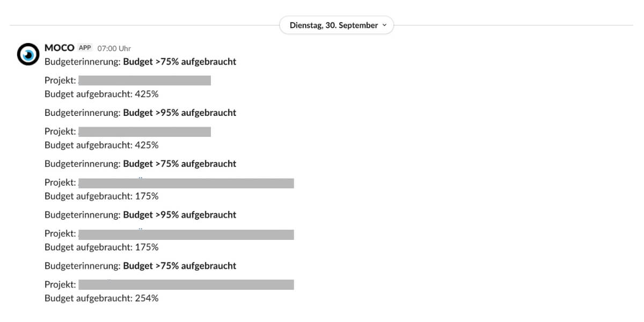Click the second 'Budget aufgebraucht: 425%' line
Image resolution: width=644 pixels, height=322 pixels.
pyautogui.click(x=101, y=145)
